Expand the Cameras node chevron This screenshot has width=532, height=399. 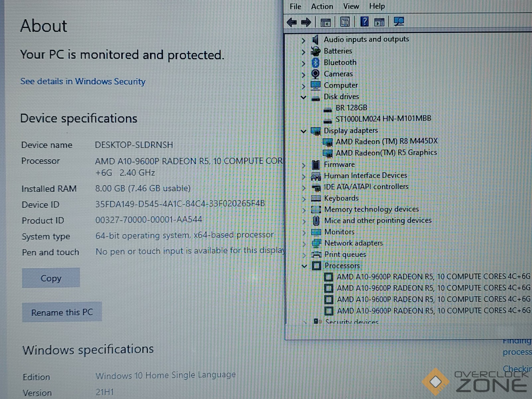tap(303, 74)
